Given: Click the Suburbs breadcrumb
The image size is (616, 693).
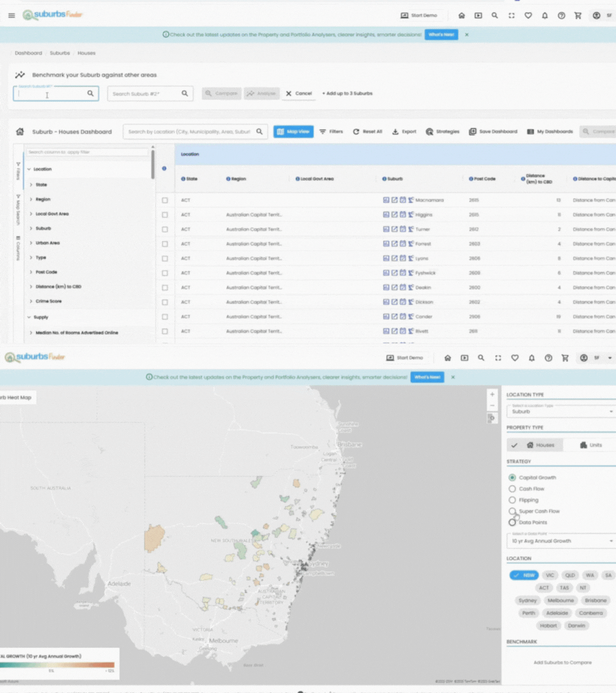Looking at the screenshot, I should 60,53.
